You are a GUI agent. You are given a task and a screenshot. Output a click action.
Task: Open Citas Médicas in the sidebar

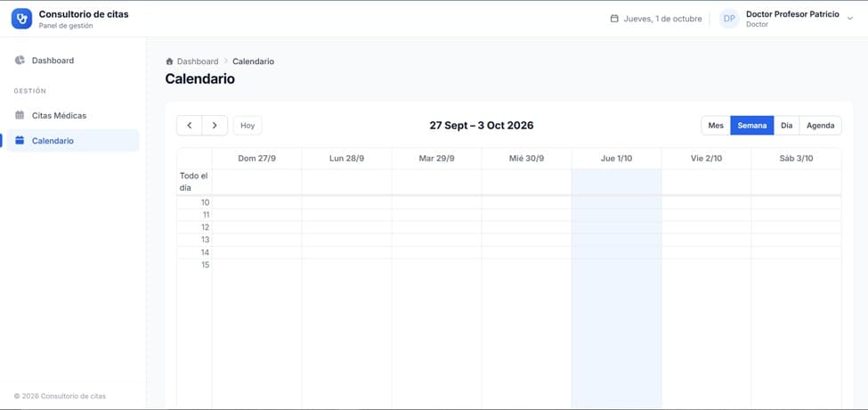coord(72,115)
